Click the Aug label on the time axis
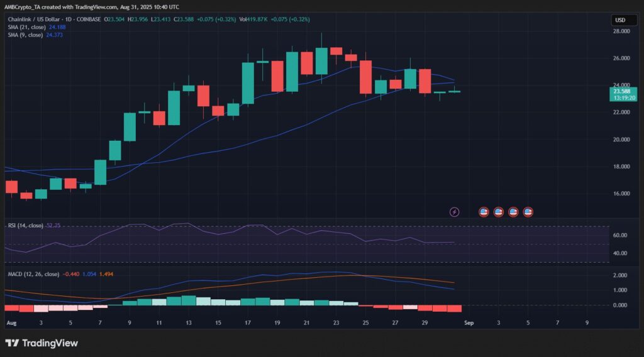The image size is (644, 357). [x=11, y=322]
